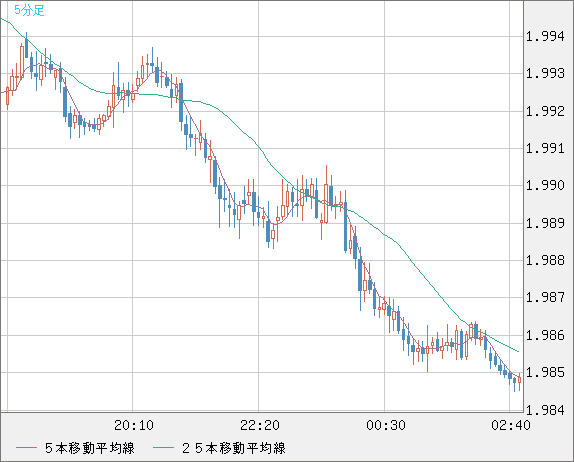Click the 1.993 price axis label
This screenshot has height=462, width=574.
[545, 74]
